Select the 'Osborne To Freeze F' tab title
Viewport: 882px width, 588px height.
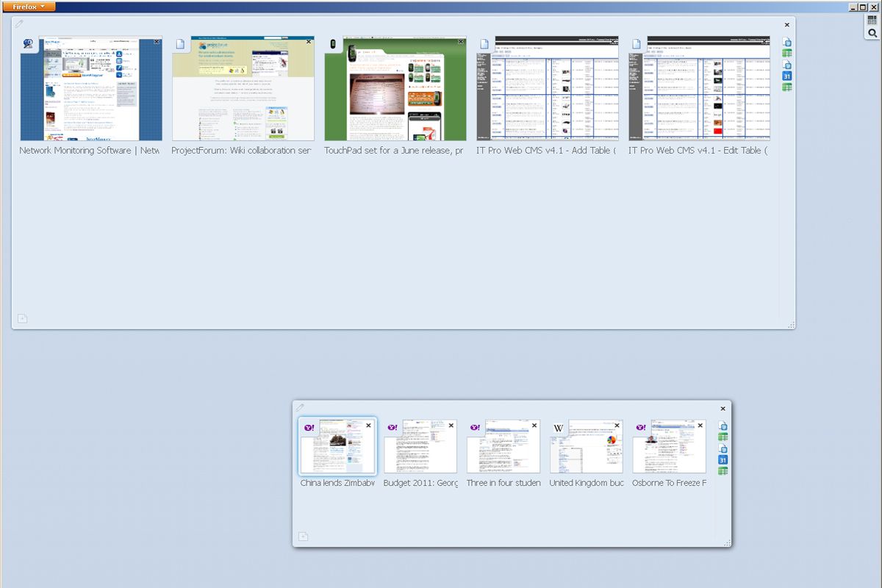[669, 483]
